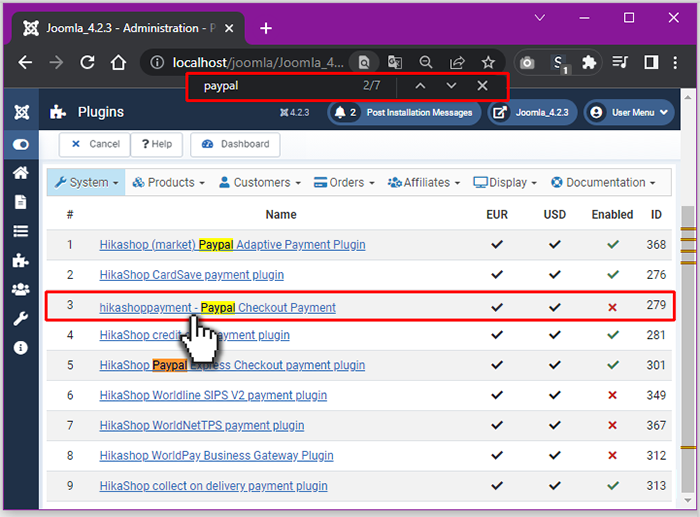The image size is (700, 517).
Task: Open HikaShop CardSave payment plugin
Action: coord(192,275)
